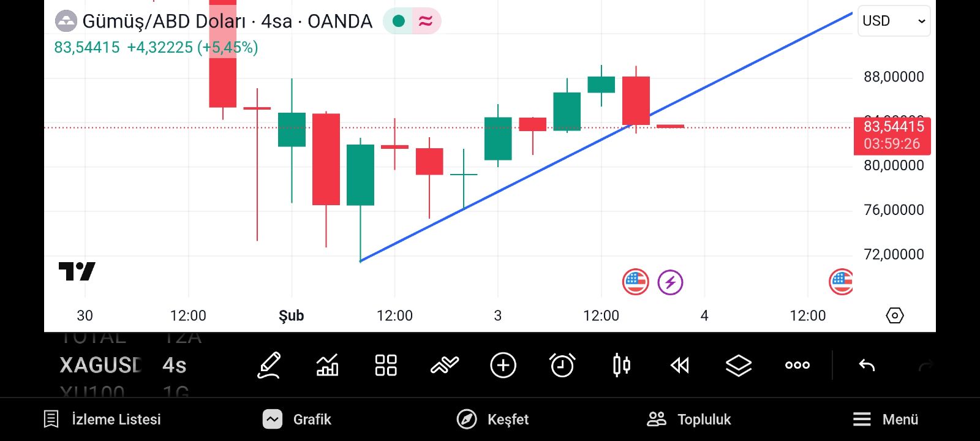Image resolution: width=980 pixels, height=441 pixels.
Task: Toggle the pink approximate data indicator
Action: [426, 21]
